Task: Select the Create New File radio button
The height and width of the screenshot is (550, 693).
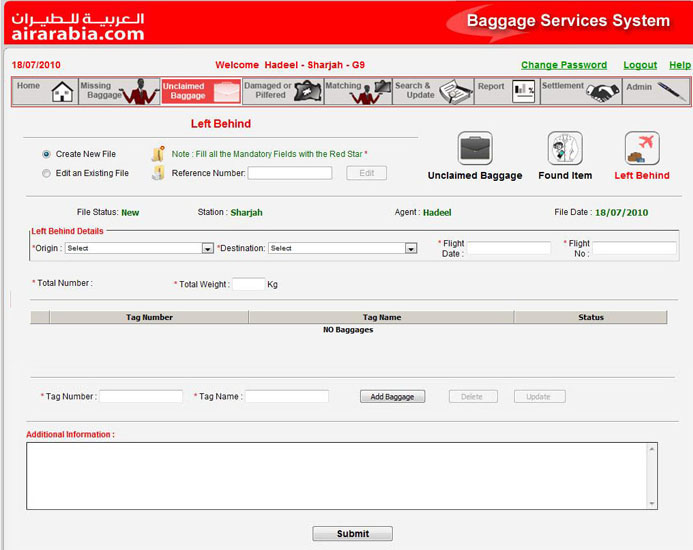Action: (46, 154)
